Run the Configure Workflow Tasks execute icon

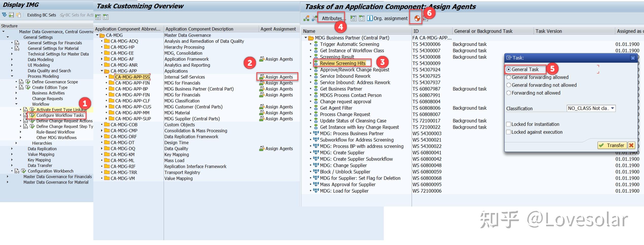[32, 115]
